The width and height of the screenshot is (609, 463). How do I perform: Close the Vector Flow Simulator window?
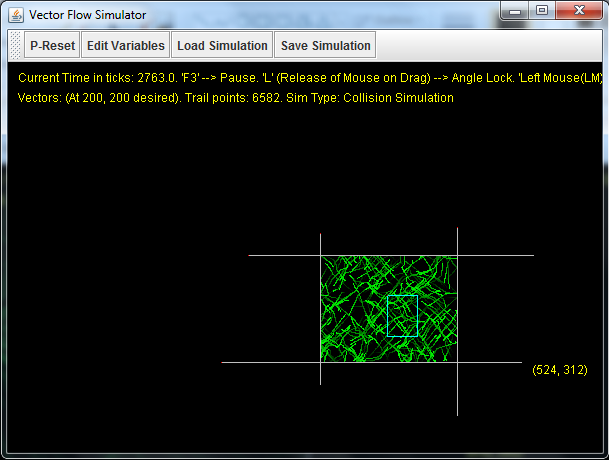[579, 10]
